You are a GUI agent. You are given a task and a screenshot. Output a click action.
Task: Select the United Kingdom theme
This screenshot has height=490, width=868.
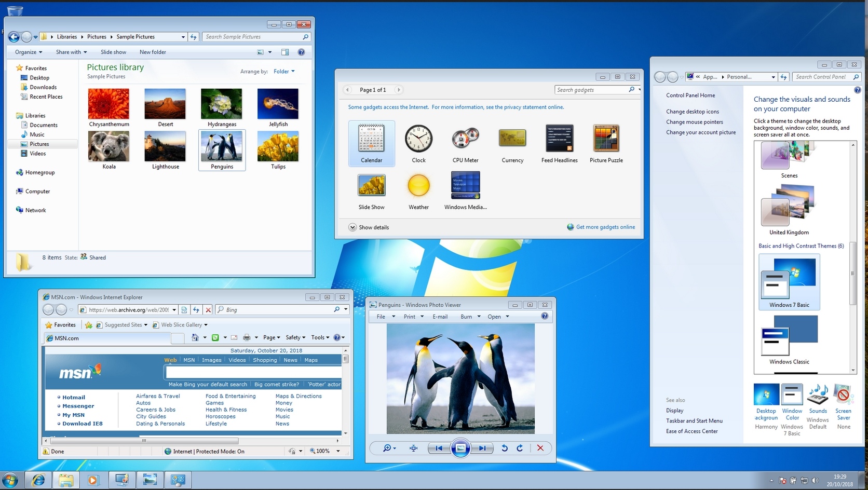pyautogui.click(x=789, y=209)
